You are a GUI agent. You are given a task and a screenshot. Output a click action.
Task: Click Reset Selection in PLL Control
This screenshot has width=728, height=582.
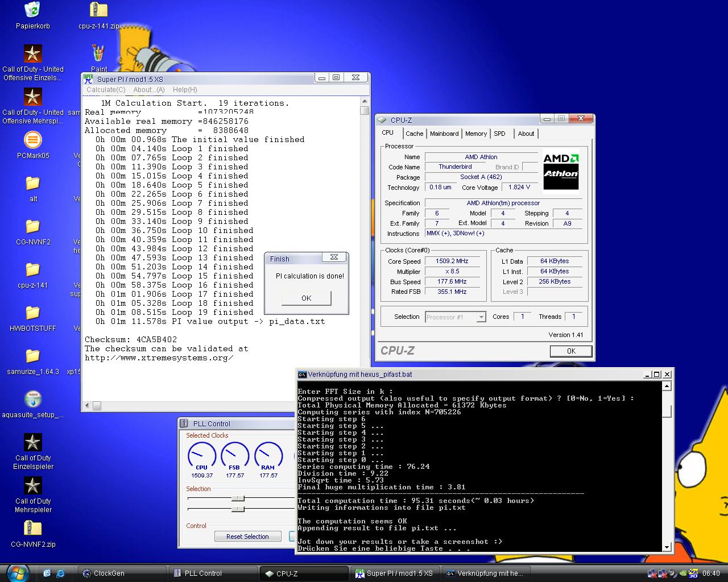click(247, 537)
